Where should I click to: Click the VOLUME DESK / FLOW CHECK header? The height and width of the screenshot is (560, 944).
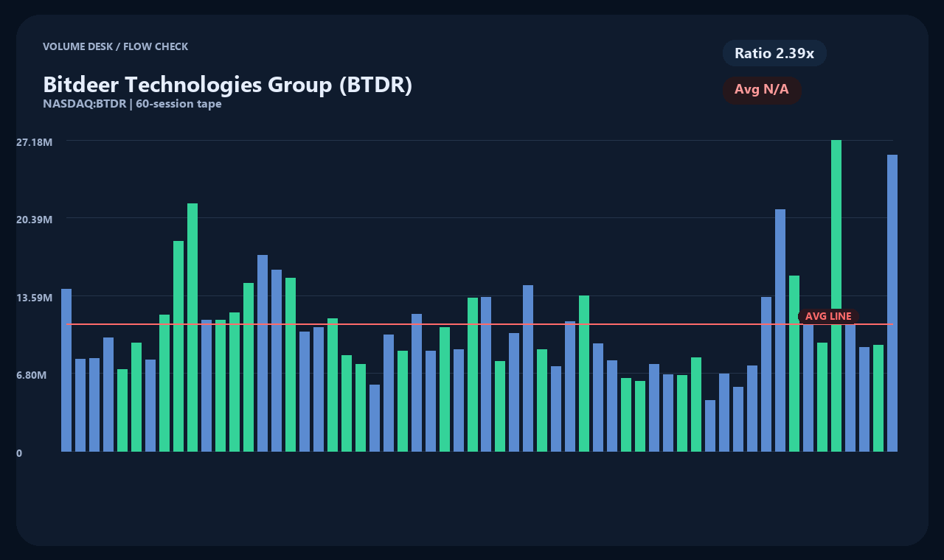tap(116, 46)
